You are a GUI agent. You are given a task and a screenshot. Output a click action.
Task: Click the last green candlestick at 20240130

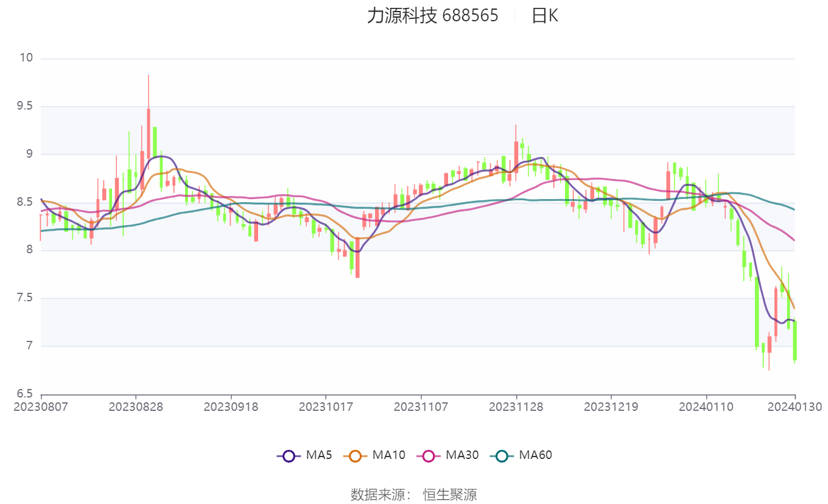795,341
